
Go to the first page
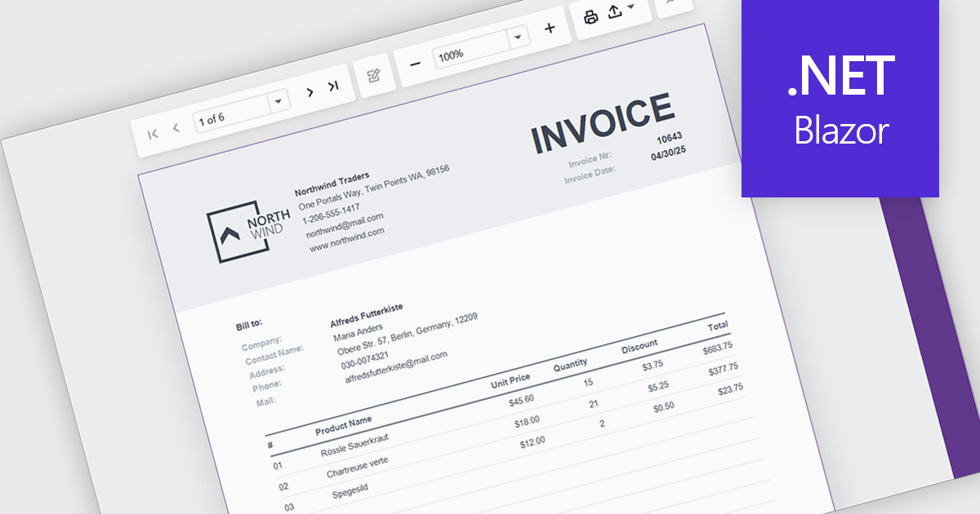tap(153, 134)
